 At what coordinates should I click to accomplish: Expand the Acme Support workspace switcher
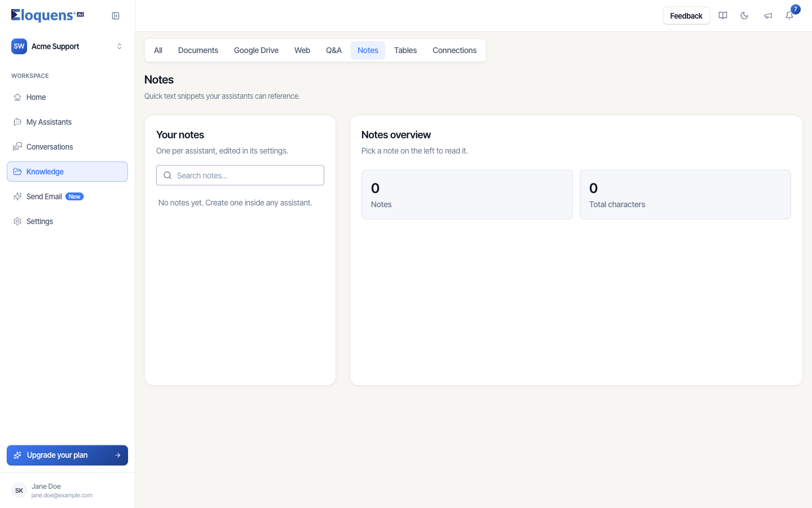[x=67, y=46]
